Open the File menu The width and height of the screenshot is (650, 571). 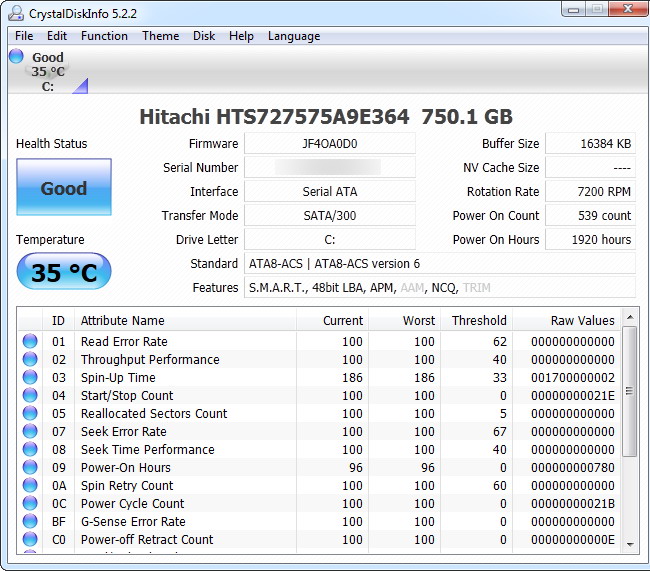[x=24, y=36]
